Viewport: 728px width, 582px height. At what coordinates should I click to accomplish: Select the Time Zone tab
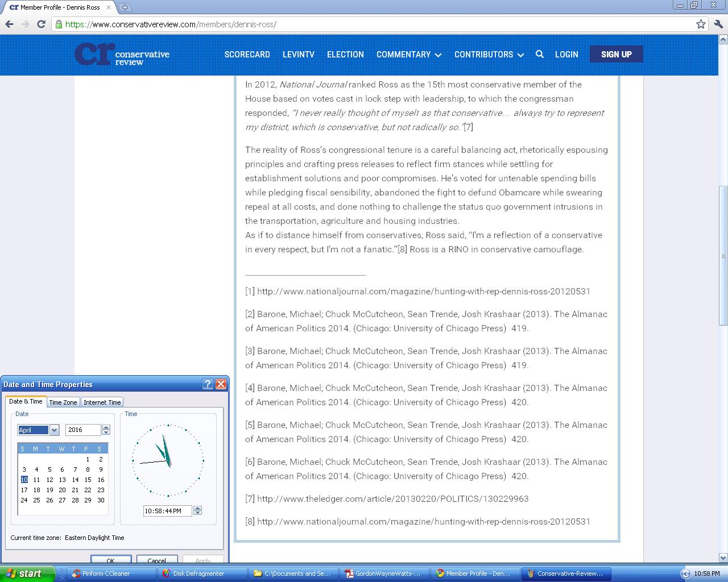pyautogui.click(x=63, y=402)
